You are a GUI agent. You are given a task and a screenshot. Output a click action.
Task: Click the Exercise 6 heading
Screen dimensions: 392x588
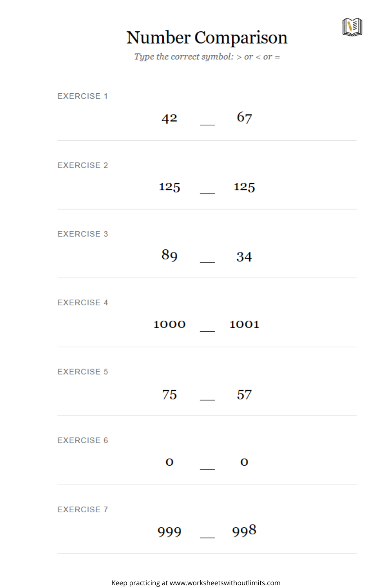point(83,441)
